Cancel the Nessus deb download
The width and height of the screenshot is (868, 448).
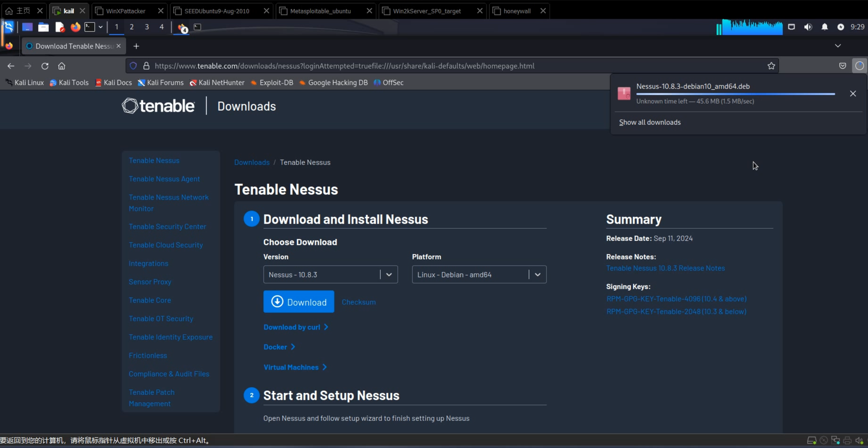click(x=853, y=94)
